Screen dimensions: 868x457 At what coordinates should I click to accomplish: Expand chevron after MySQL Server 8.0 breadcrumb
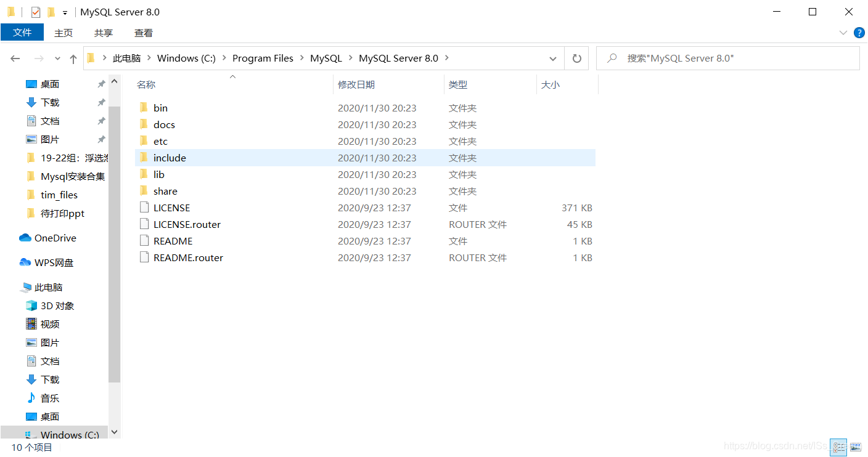(x=447, y=59)
